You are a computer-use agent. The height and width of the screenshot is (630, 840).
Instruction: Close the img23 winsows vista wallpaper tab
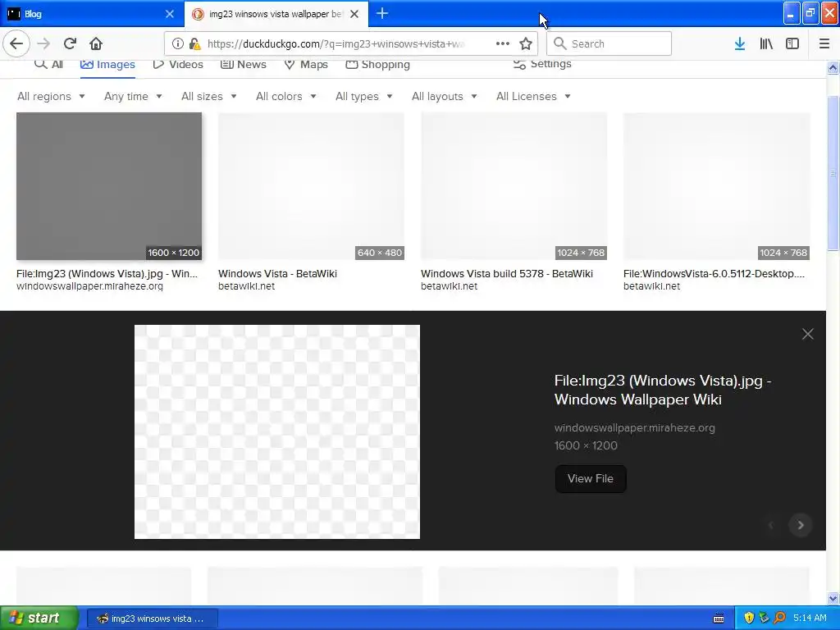click(354, 14)
